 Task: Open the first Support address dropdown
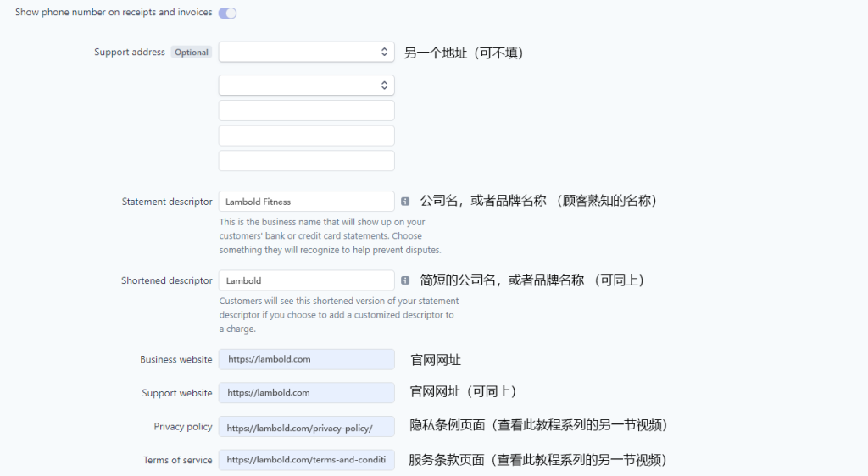tap(306, 52)
